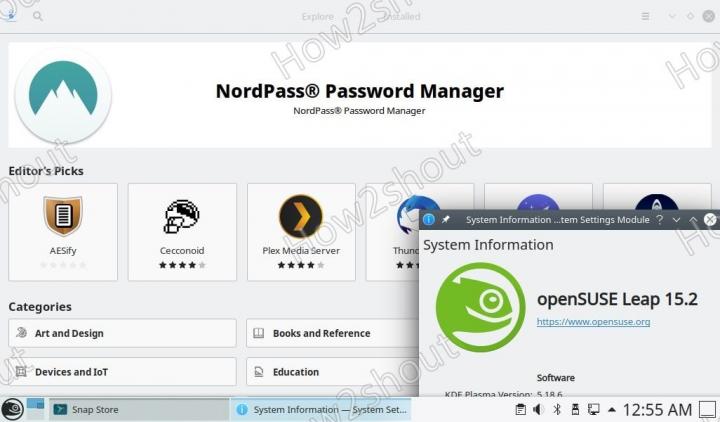
Task: Switch to the Installed tab
Action: [x=402, y=17]
